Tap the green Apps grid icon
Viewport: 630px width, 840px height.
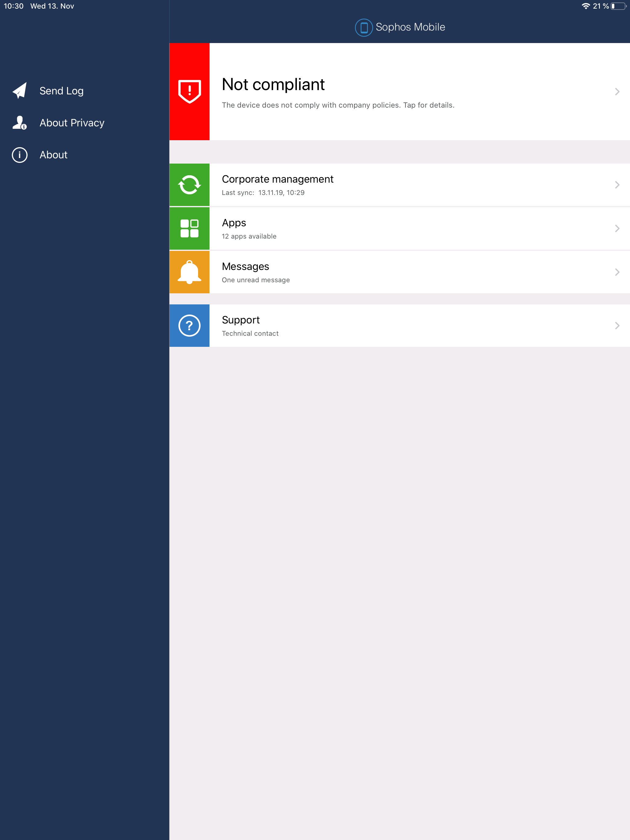189,229
